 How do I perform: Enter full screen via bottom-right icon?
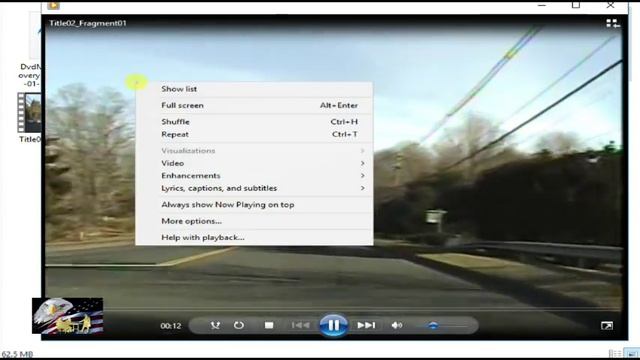pos(607,325)
